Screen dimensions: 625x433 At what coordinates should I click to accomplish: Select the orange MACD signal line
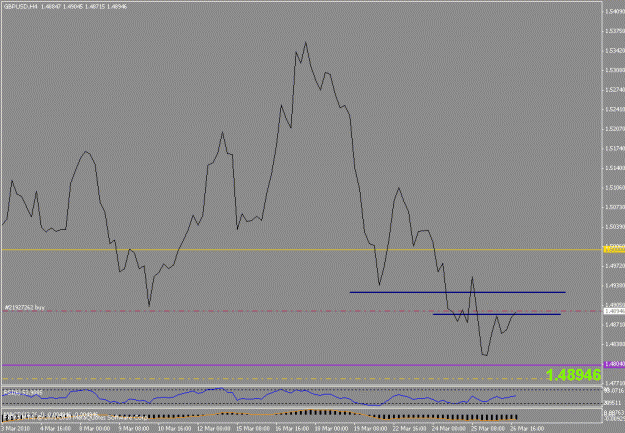click(259, 416)
